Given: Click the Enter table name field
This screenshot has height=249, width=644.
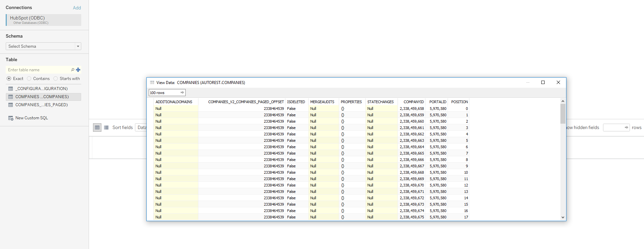Looking at the screenshot, I should (38, 70).
